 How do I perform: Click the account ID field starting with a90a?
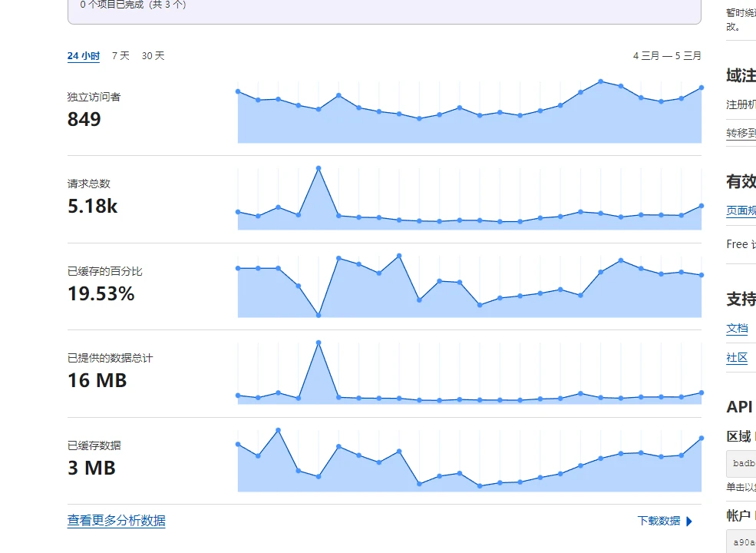pos(741,542)
